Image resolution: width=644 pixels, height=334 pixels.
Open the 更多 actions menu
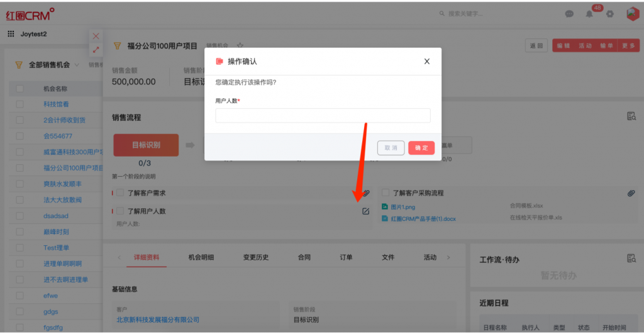tap(628, 46)
